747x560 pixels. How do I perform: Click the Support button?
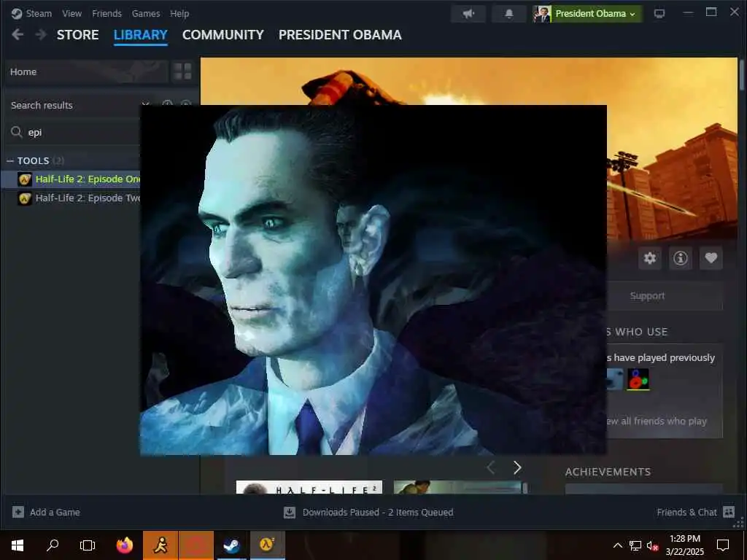[665, 296]
